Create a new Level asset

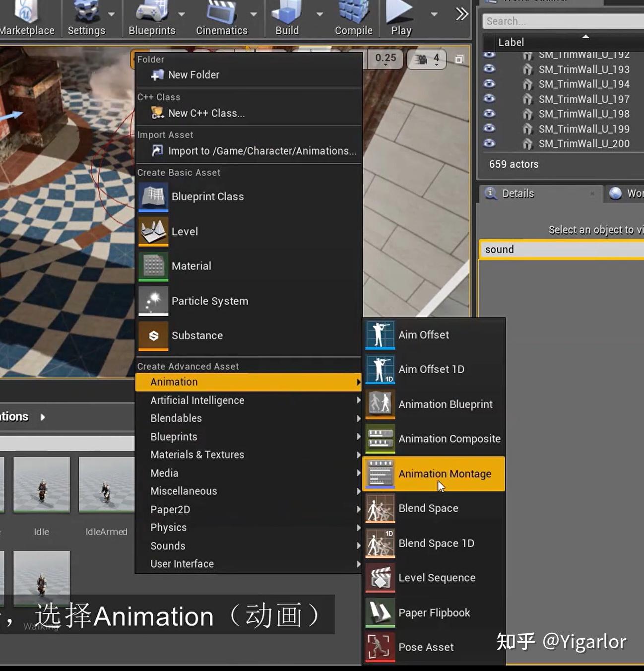249,231
